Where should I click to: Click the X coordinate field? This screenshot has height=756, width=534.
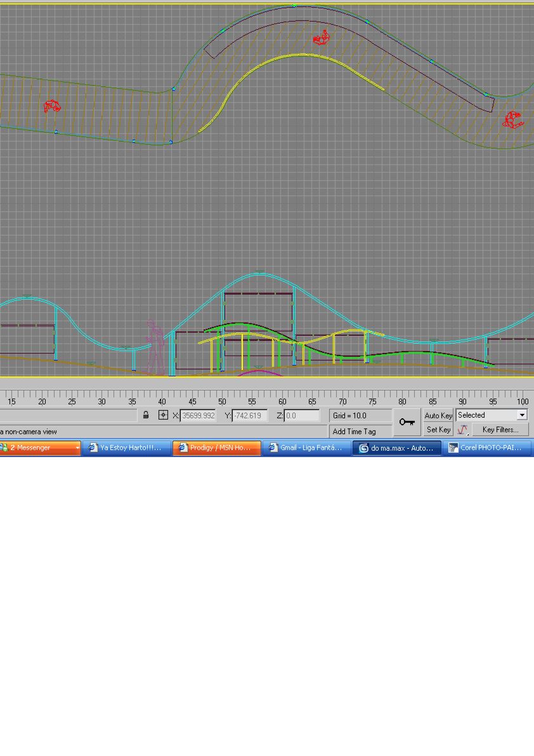tap(199, 416)
